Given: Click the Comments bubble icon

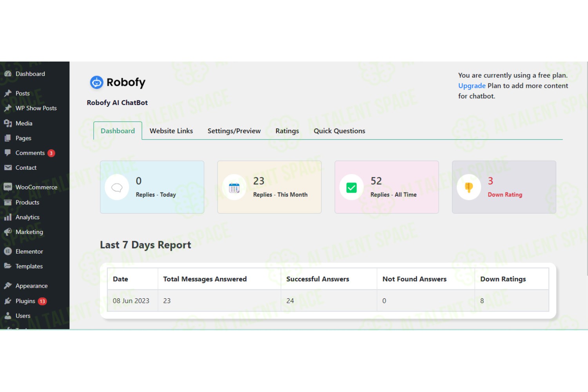Looking at the screenshot, I should 8,153.
